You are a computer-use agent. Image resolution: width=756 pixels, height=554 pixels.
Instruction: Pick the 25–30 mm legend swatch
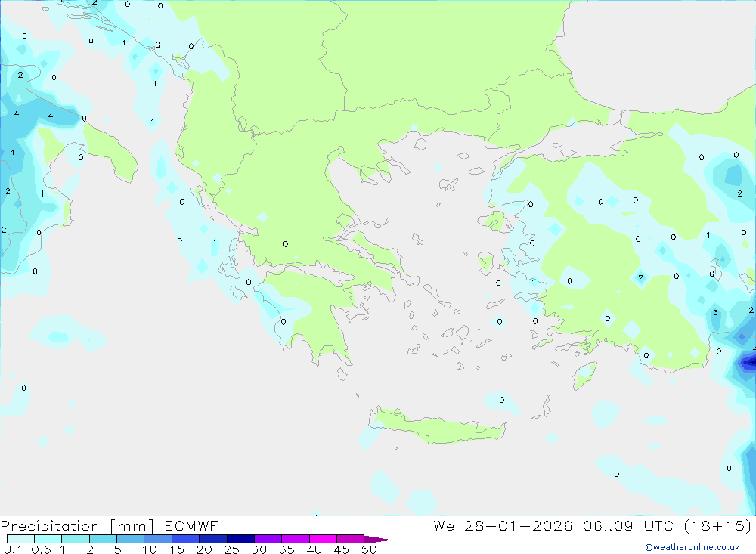240,539
